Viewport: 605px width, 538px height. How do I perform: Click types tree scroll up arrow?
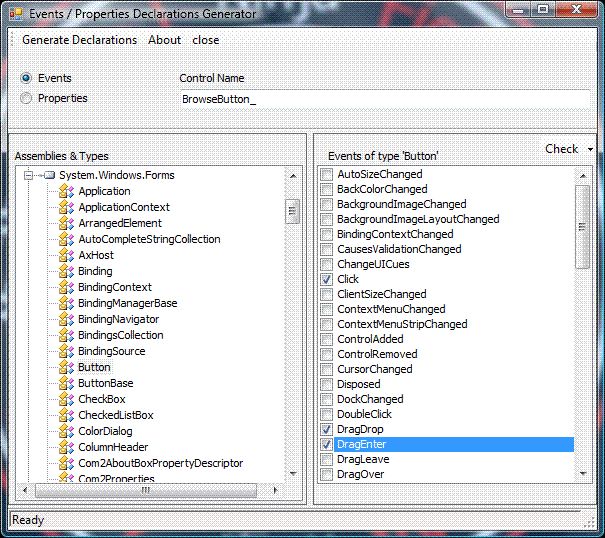[x=293, y=176]
